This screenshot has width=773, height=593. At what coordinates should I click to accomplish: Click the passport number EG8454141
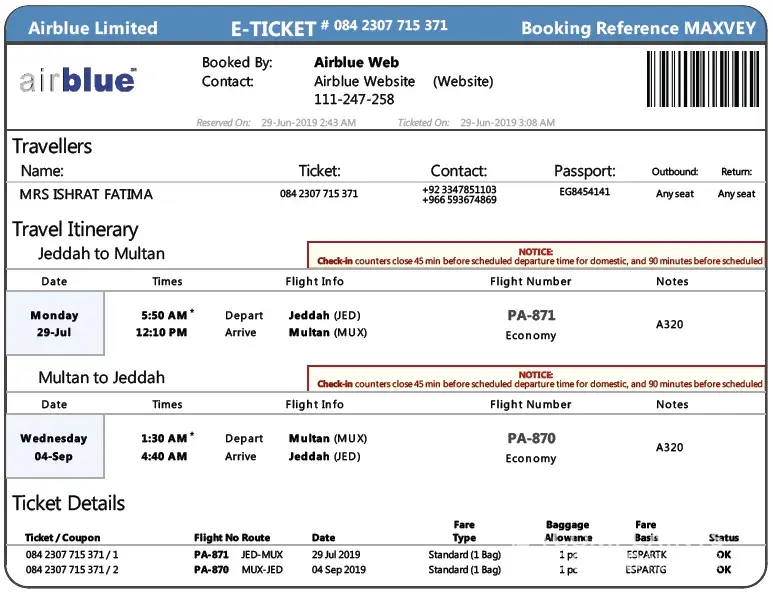(x=584, y=192)
